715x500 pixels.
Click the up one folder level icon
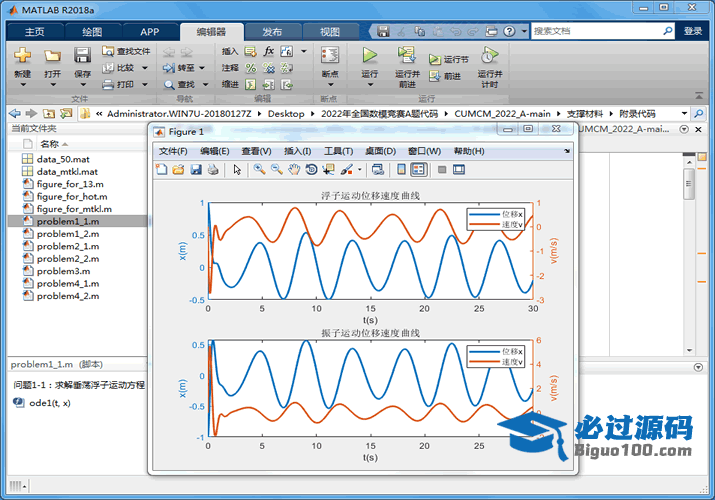[49, 113]
